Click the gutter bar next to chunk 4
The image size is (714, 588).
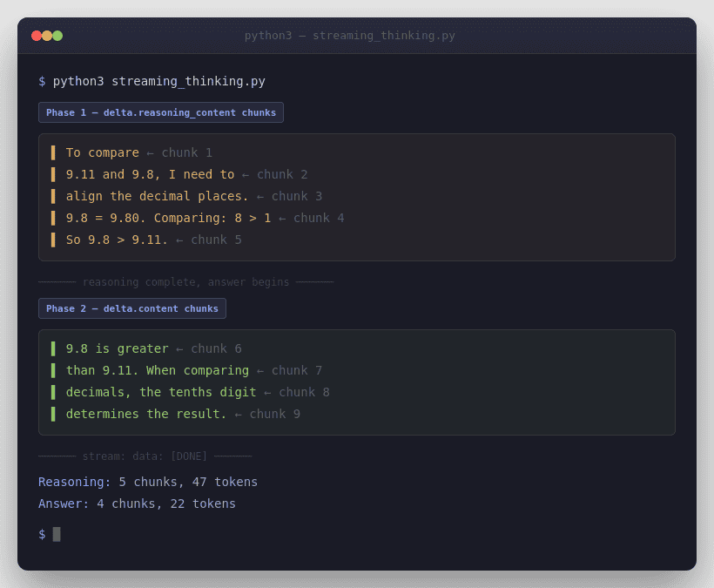[x=54, y=218]
